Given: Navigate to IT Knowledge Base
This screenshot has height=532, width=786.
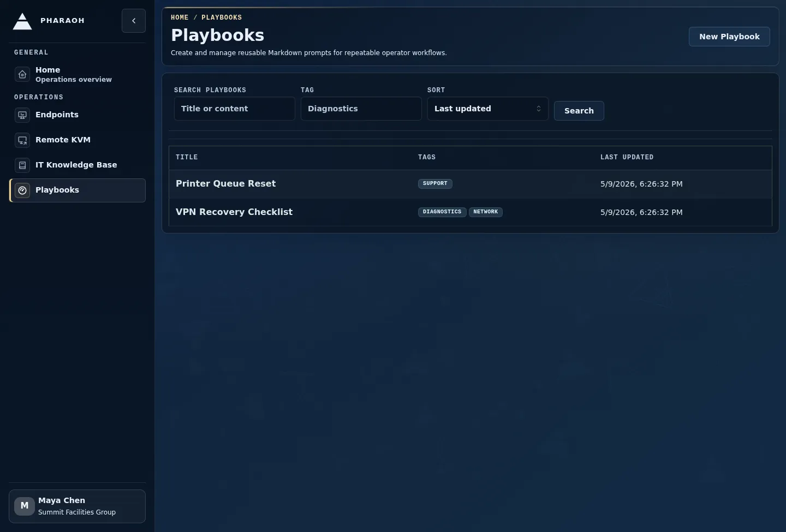Looking at the screenshot, I should pyautogui.click(x=78, y=165).
